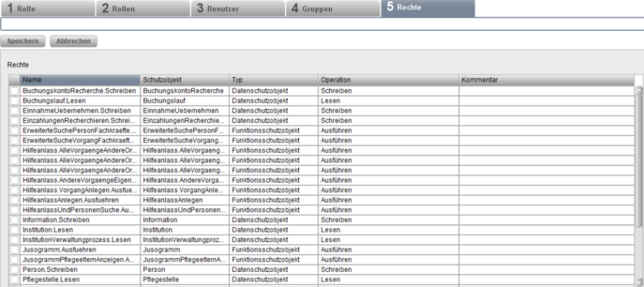Select the Information Schutzobjekt cell

(185, 220)
